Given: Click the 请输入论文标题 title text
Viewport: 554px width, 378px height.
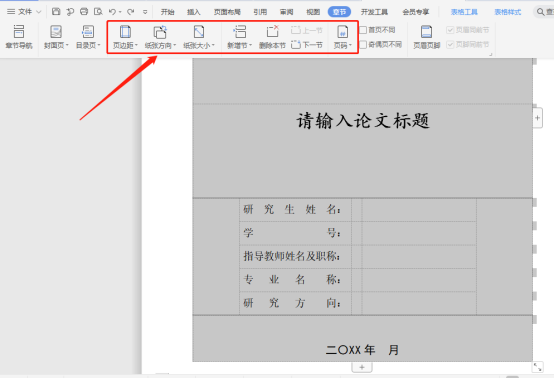Looking at the screenshot, I should [363, 121].
